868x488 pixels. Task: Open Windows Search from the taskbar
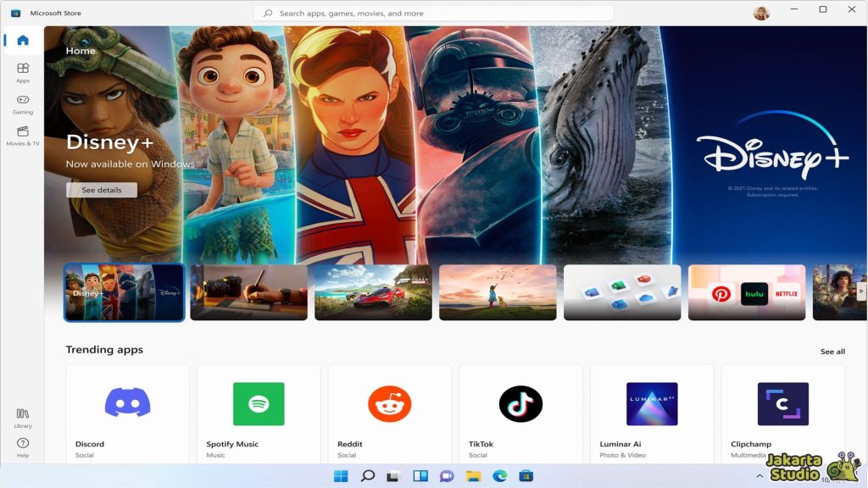366,476
